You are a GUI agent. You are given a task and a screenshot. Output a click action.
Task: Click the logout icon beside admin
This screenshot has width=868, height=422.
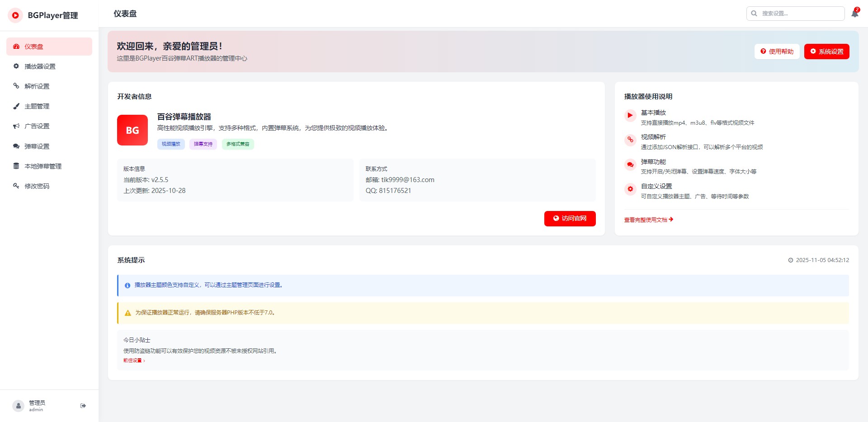(x=83, y=406)
